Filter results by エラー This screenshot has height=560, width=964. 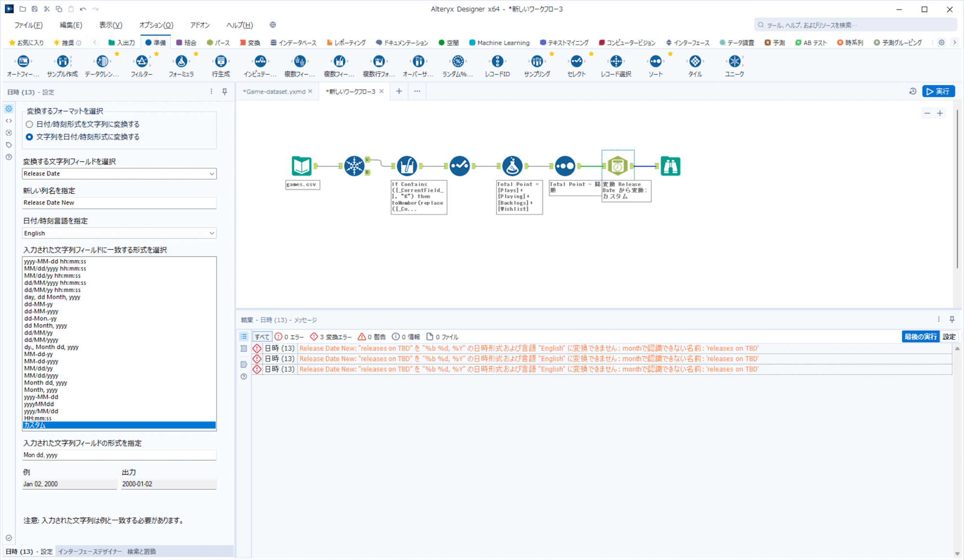pyautogui.click(x=289, y=337)
